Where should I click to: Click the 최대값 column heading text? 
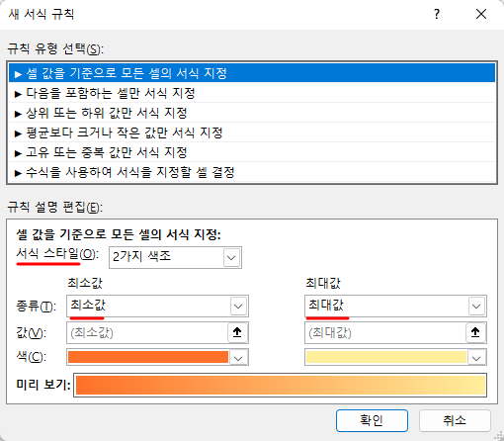coord(323,283)
